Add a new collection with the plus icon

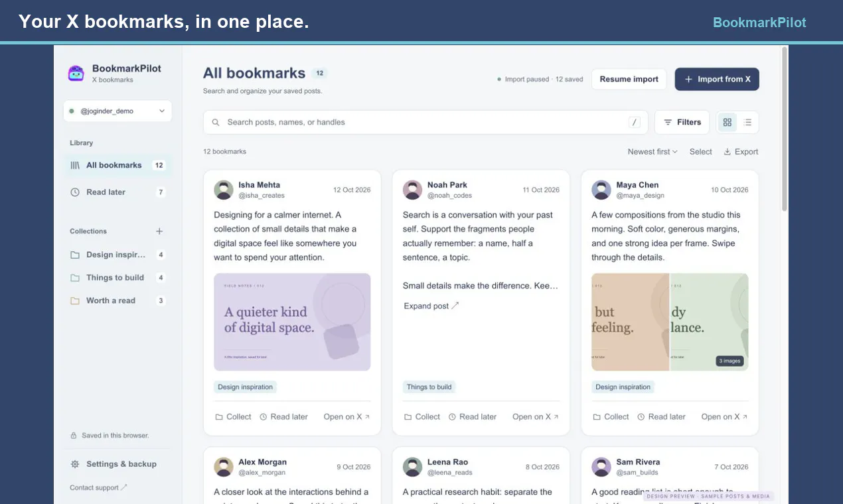(159, 231)
